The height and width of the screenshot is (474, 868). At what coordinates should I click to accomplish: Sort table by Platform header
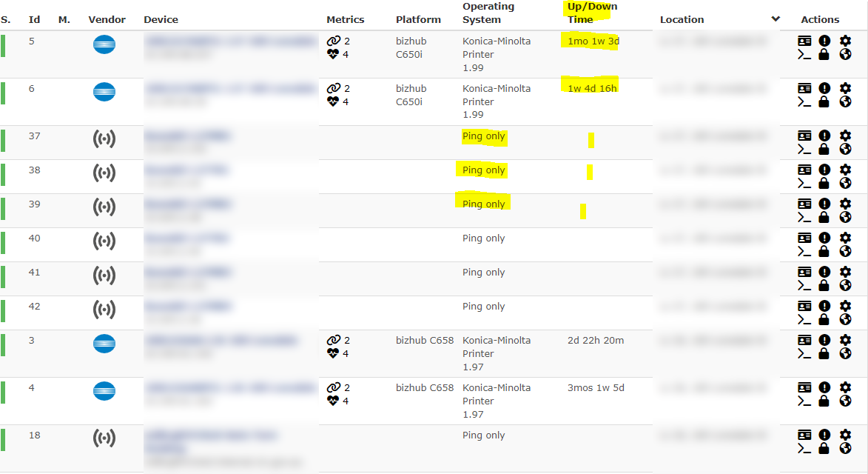[418, 19]
